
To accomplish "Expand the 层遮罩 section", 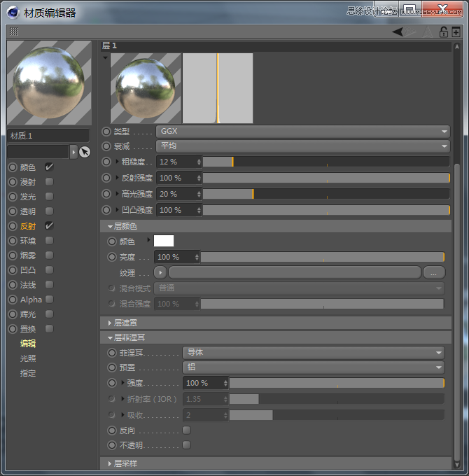I will click(x=126, y=323).
